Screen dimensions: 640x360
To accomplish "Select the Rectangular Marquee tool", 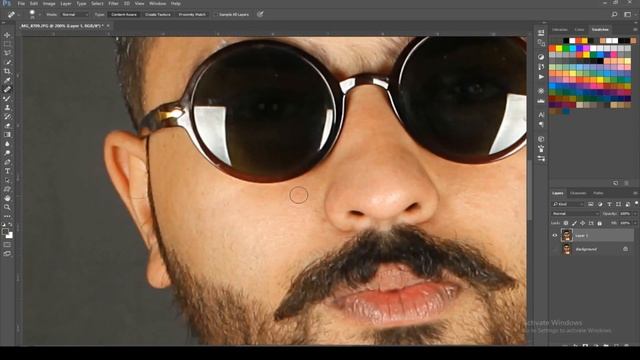I will 7,44.
